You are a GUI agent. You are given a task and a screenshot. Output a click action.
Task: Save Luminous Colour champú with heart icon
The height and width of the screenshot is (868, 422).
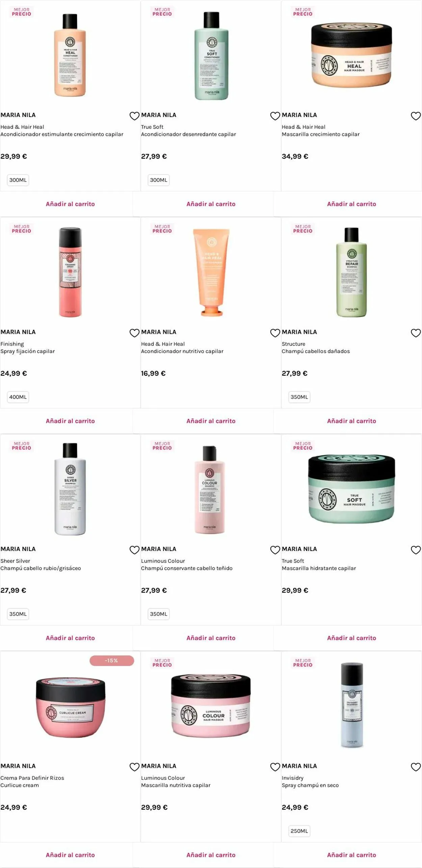pos(275,550)
